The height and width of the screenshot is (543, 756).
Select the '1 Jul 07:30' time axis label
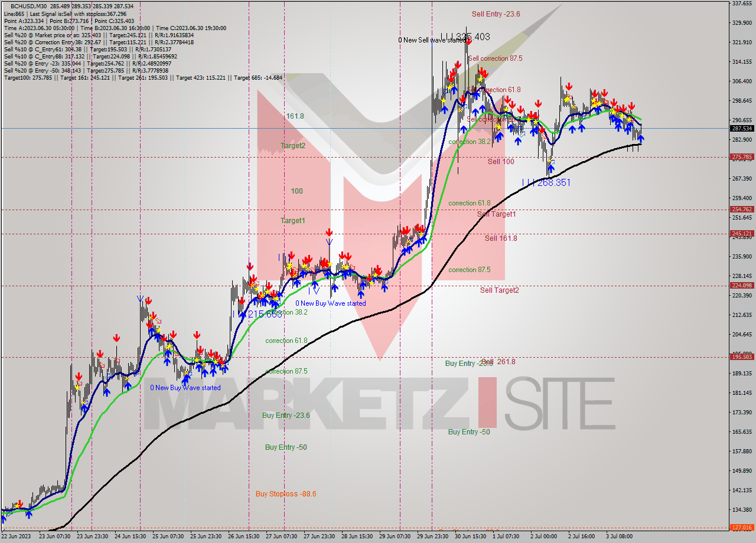tap(506, 537)
